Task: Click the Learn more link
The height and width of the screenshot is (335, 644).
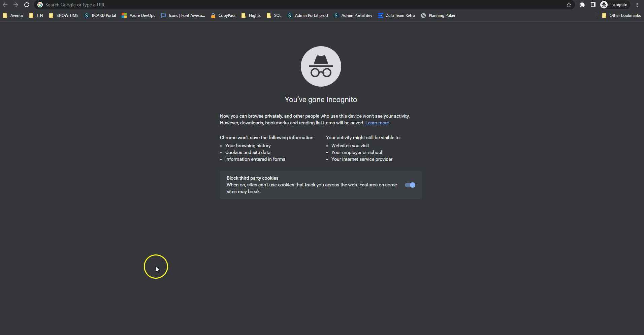Action: coord(377,123)
